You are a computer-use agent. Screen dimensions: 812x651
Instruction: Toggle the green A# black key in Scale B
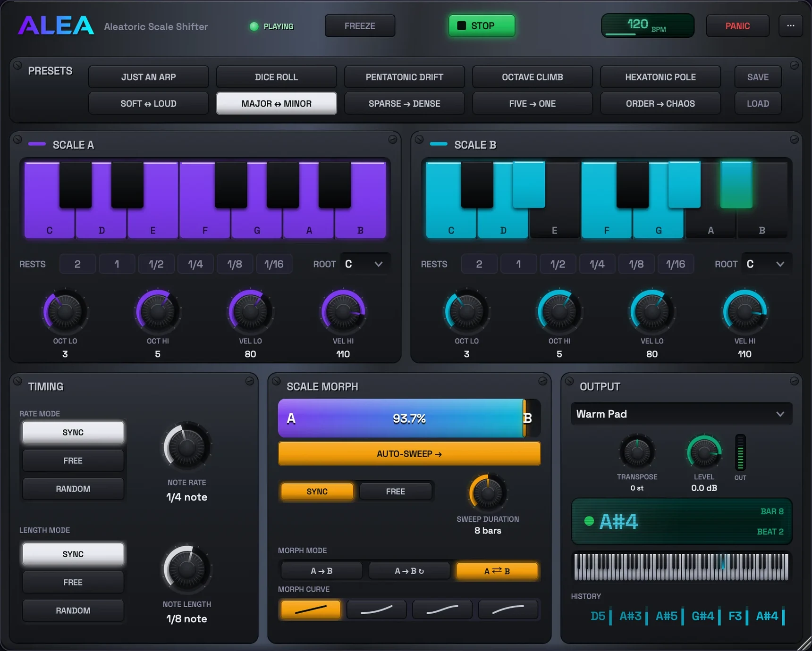[736, 184]
